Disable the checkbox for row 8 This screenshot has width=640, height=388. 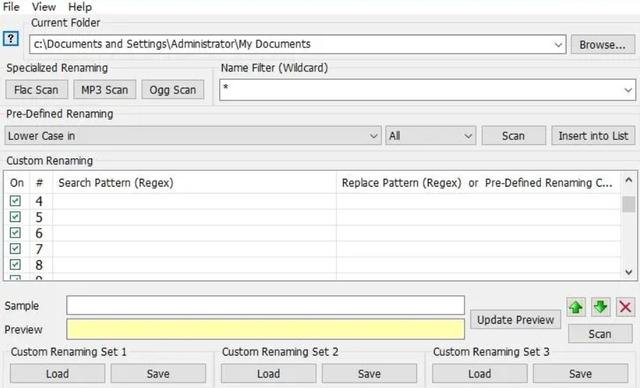tap(16, 264)
